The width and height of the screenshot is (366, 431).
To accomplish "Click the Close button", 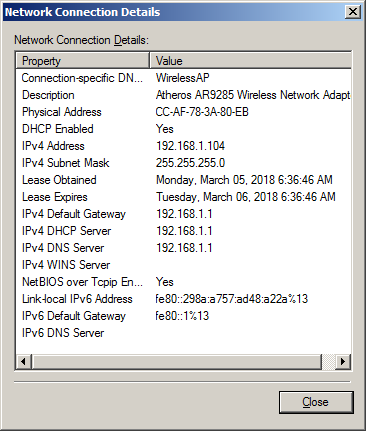I will pos(316,402).
